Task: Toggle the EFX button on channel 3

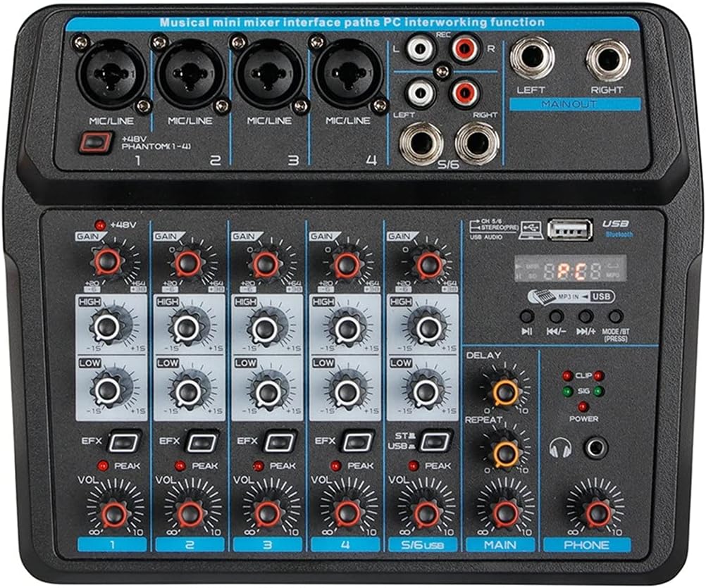Action: (x=281, y=442)
